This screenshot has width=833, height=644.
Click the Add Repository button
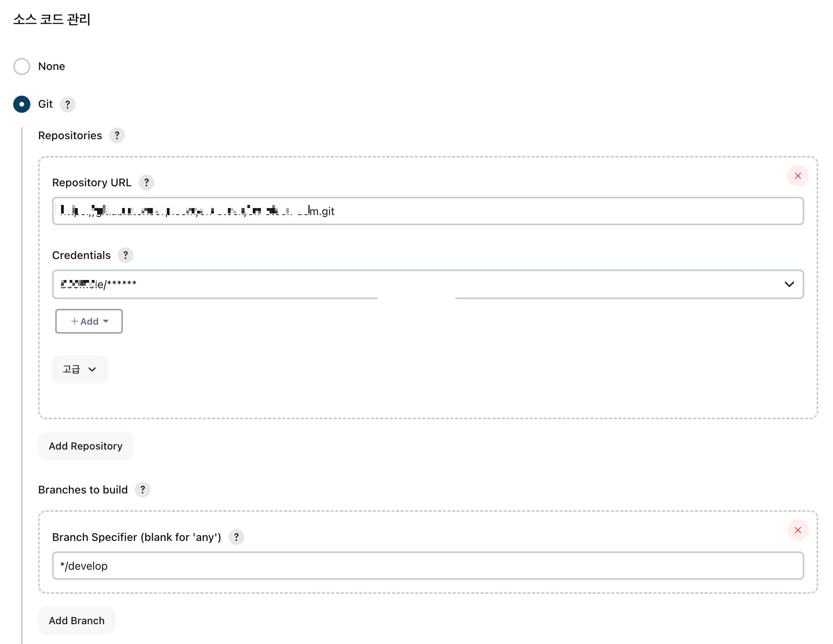point(86,446)
